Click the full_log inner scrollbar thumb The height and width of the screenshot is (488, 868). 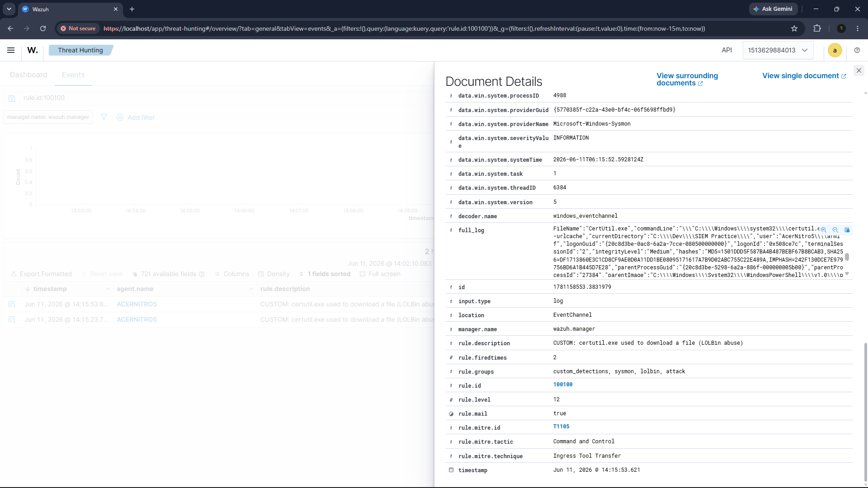(847, 257)
